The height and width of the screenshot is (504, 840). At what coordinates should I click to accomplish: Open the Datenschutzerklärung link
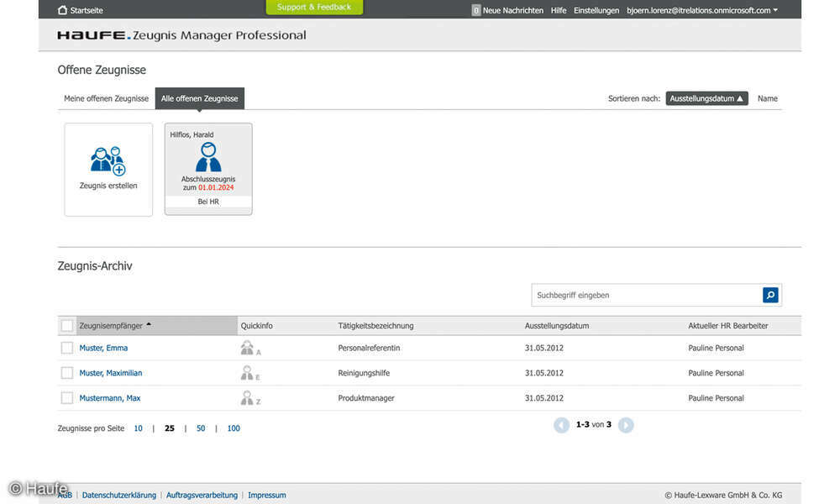(120, 495)
